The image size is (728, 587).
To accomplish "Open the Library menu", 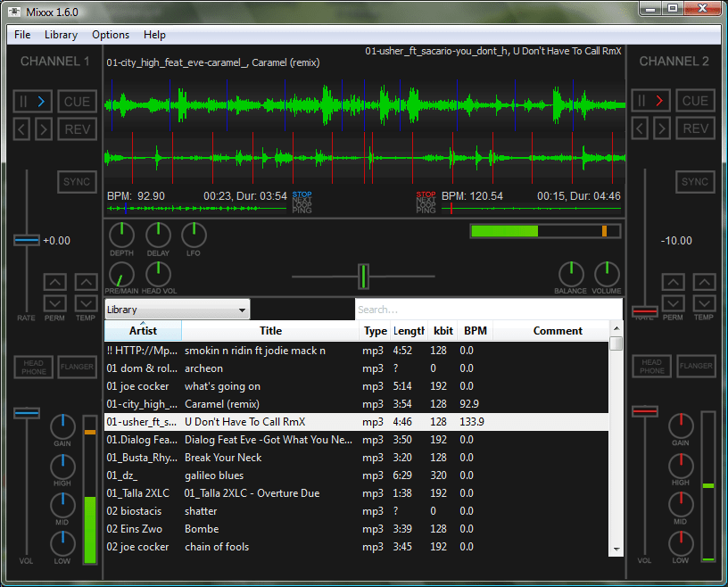I will 61,35.
